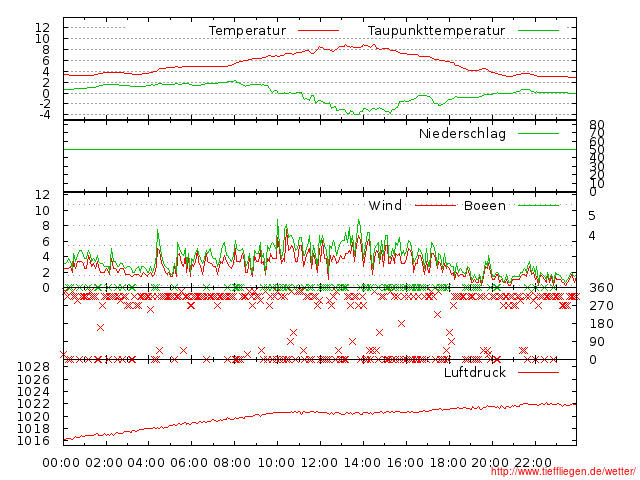Click the 1016 pressure axis value
Screen dimensions: 640x480
click(33, 441)
